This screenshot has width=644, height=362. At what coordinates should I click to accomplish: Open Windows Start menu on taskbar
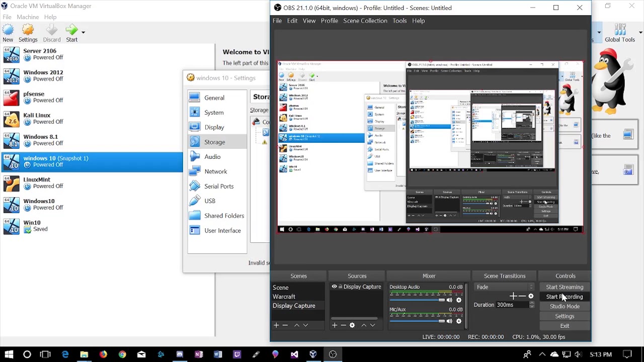9,354
